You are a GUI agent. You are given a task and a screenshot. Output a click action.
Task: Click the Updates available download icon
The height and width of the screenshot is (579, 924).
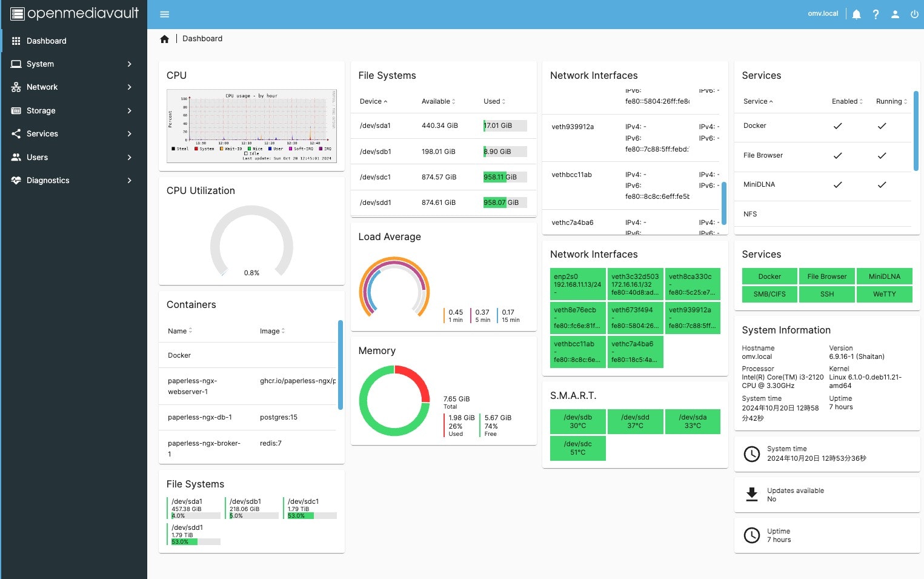[x=752, y=495]
